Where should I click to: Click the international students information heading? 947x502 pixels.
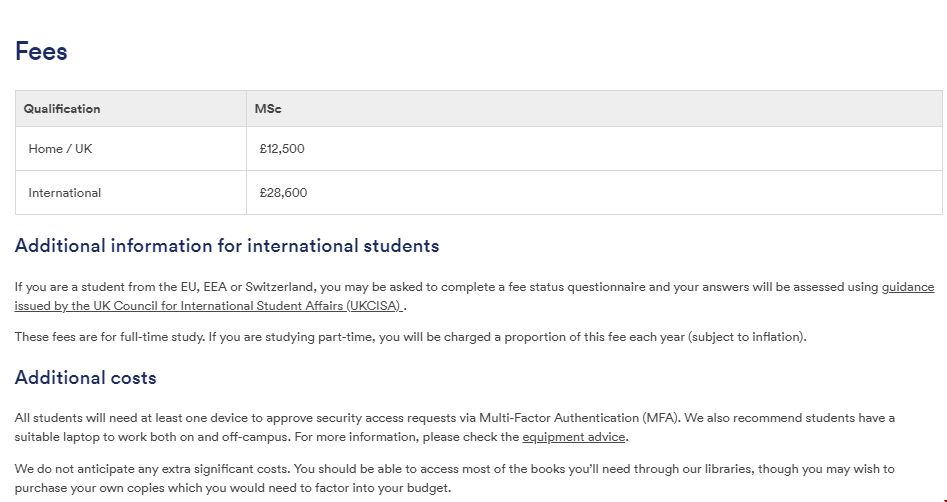227,246
